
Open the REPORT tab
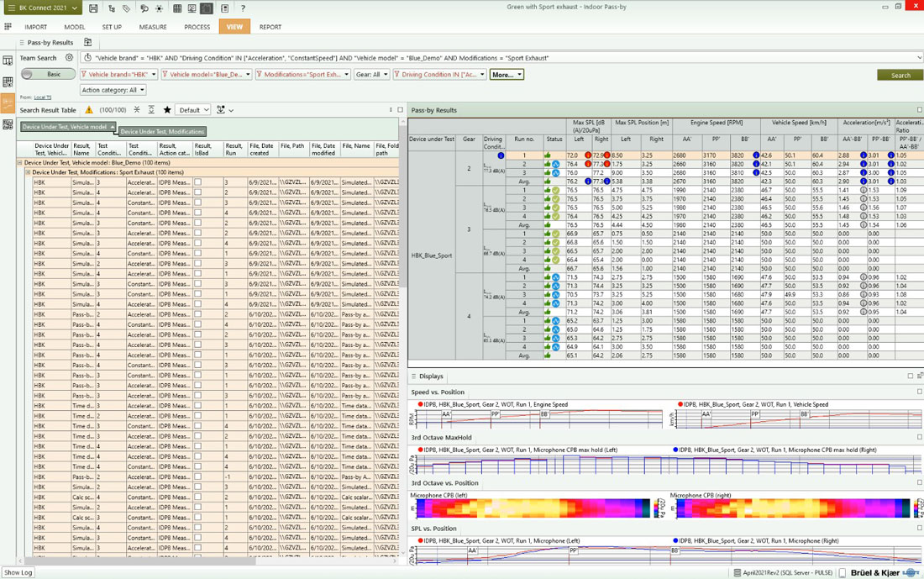(x=270, y=27)
